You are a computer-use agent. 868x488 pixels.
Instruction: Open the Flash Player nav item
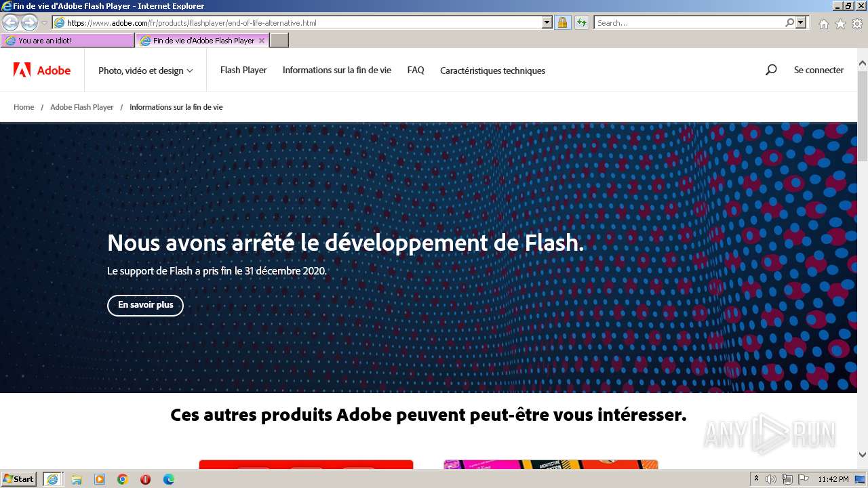(x=243, y=70)
